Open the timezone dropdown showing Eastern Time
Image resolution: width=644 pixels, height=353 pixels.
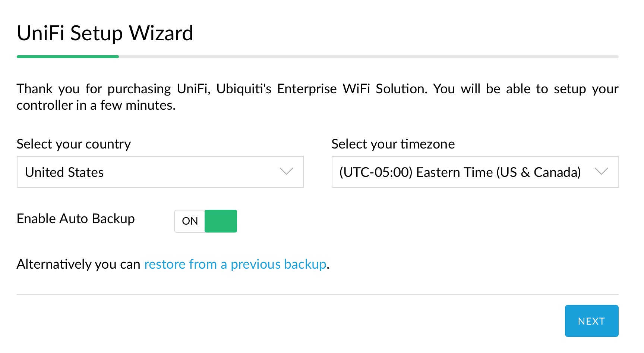tap(474, 172)
